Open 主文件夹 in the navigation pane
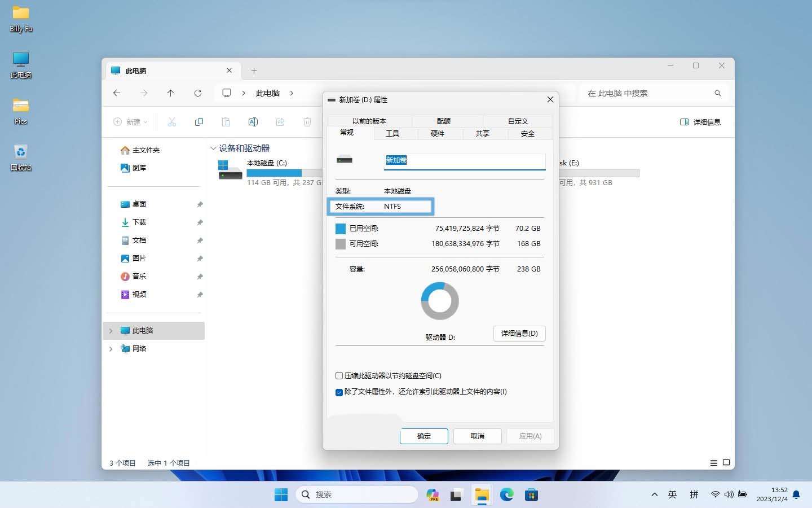This screenshot has width=812, height=508. pyautogui.click(x=140, y=150)
